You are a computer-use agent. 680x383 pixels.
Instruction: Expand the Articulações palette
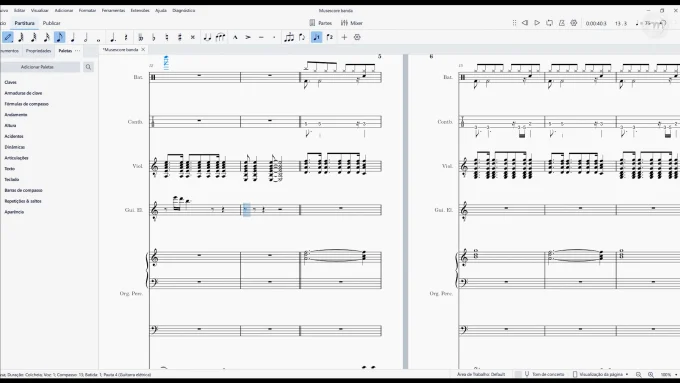coord(16,158)
